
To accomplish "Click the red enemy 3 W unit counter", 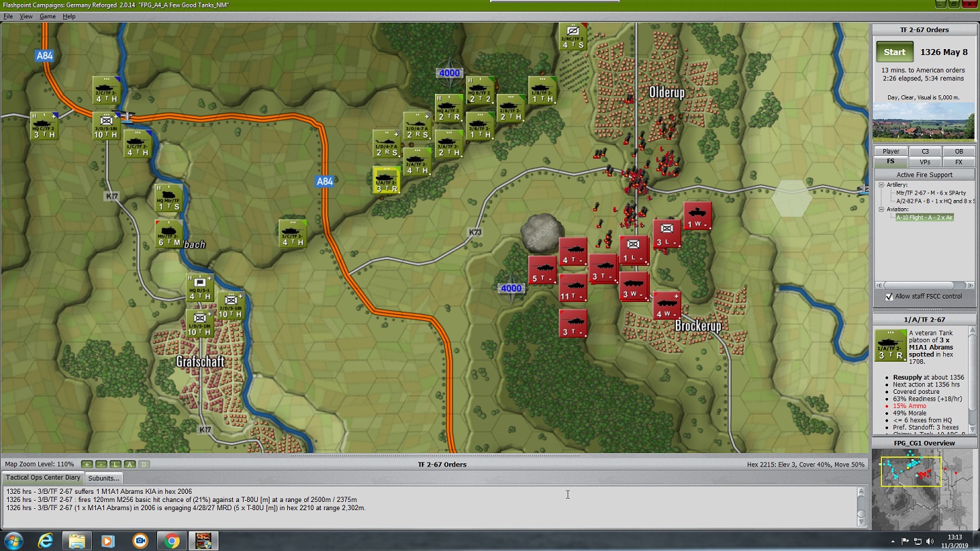I will tap(634, 286).
